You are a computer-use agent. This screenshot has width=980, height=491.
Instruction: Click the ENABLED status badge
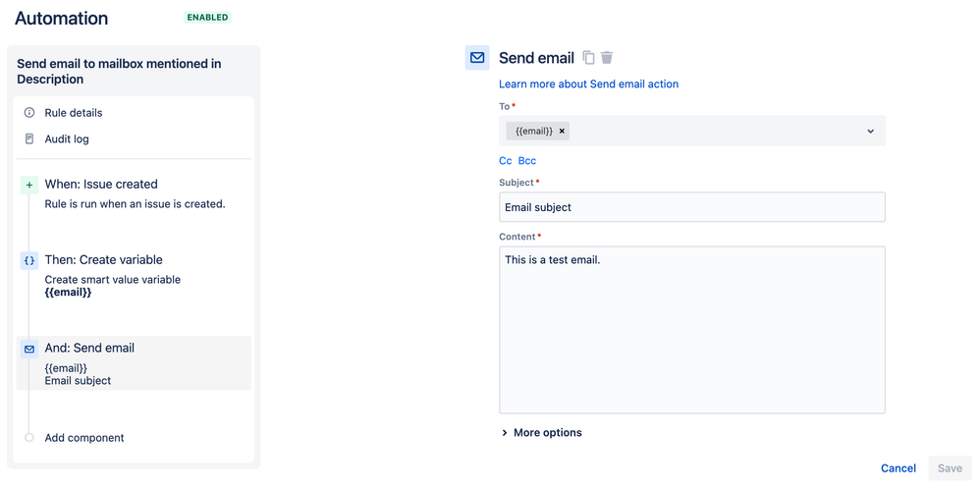(x=207, y=18)
